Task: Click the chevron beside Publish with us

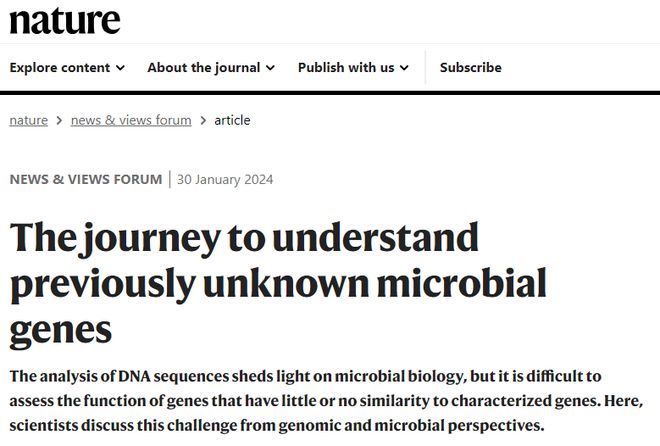Action: pos(404,68)
